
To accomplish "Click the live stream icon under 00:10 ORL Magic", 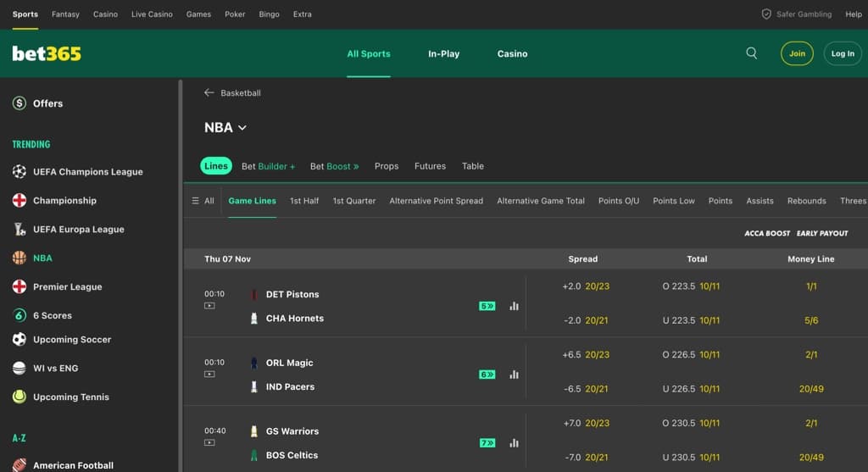I will pyautogui.click(x=209, y=375).
